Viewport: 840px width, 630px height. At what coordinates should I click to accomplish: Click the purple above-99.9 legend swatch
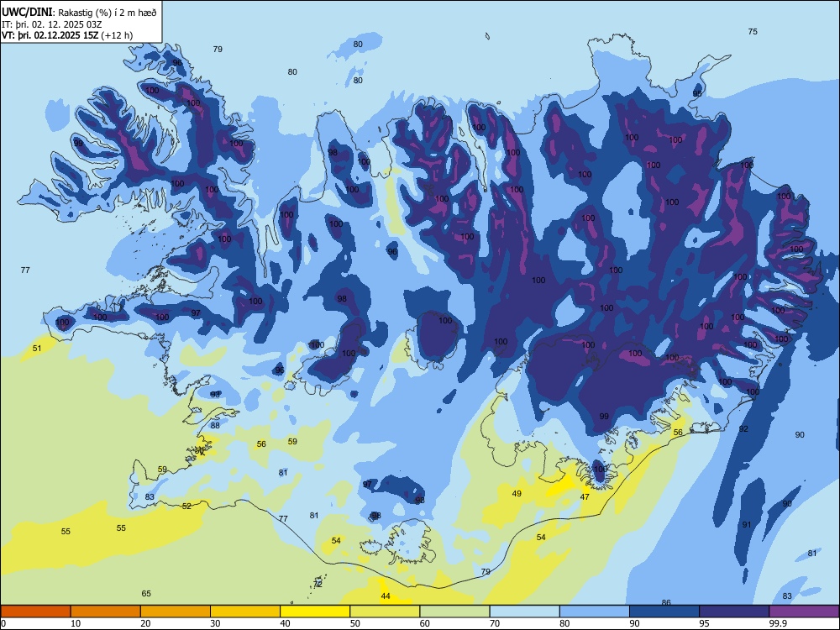point(804,612)
